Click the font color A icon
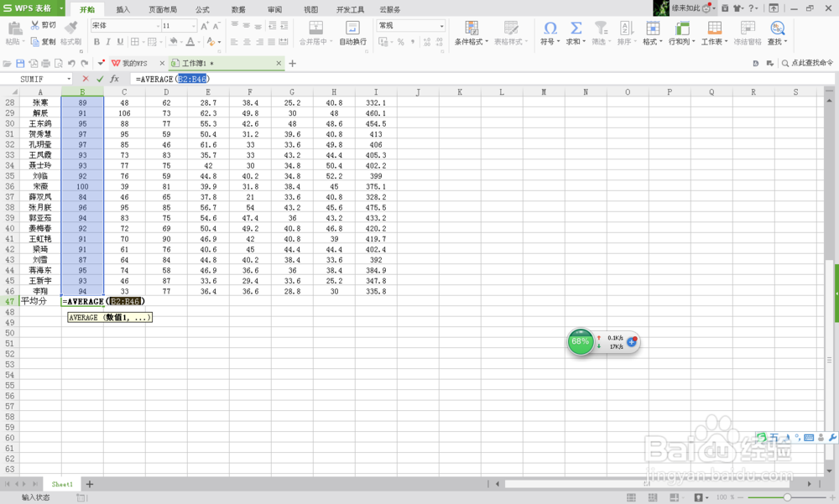 click(x=190, y=42)
